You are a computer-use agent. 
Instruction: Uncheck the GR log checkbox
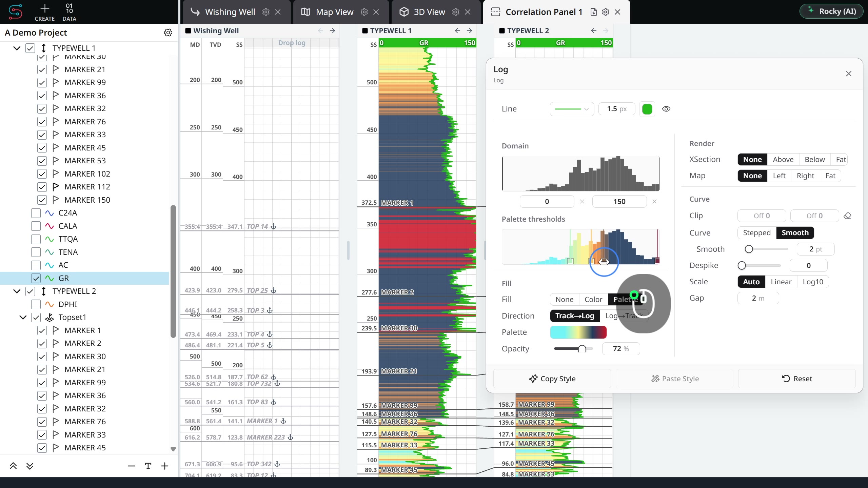click(36, 278)
